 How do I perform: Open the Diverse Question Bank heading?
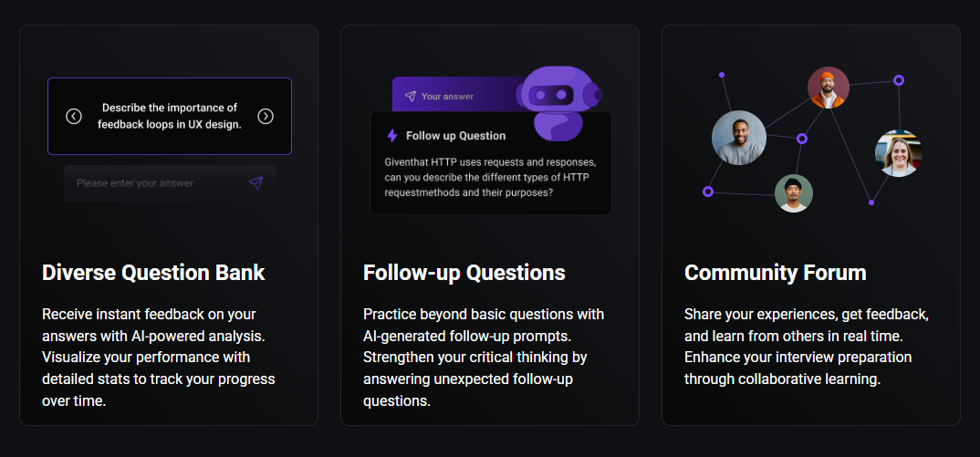[153, 273]
